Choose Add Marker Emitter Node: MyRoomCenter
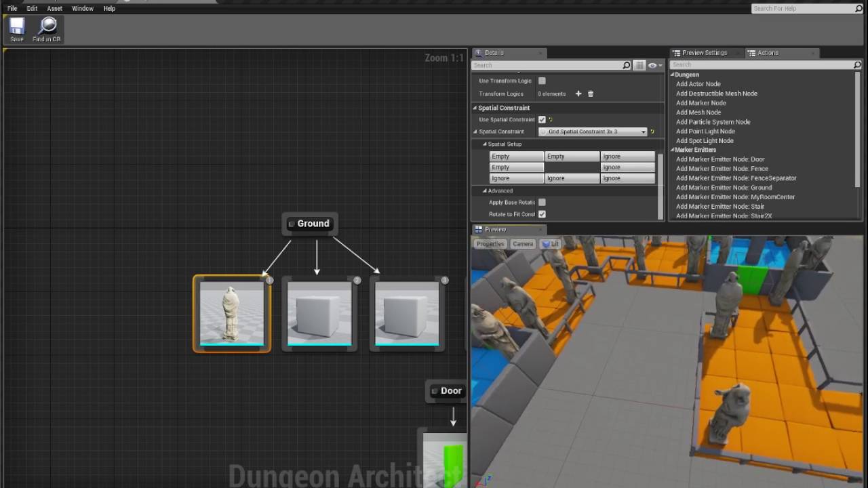Image resolution: width=868 pixels, height=488 pixels. click(736, 197)
